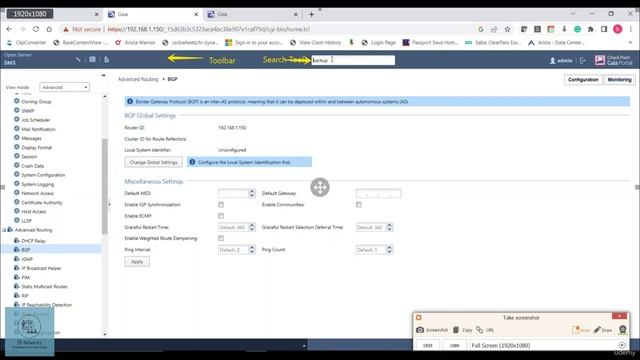The height and width of the screenshot is (360, 640).
Task: Click the navigation tree vertical scrollbar
Action: (x=105, y=186)
